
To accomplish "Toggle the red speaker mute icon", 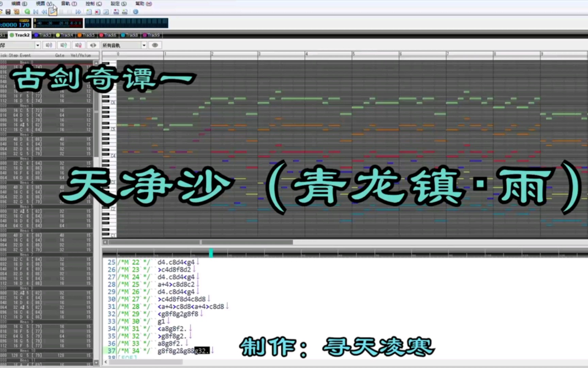I will point(78,45).
